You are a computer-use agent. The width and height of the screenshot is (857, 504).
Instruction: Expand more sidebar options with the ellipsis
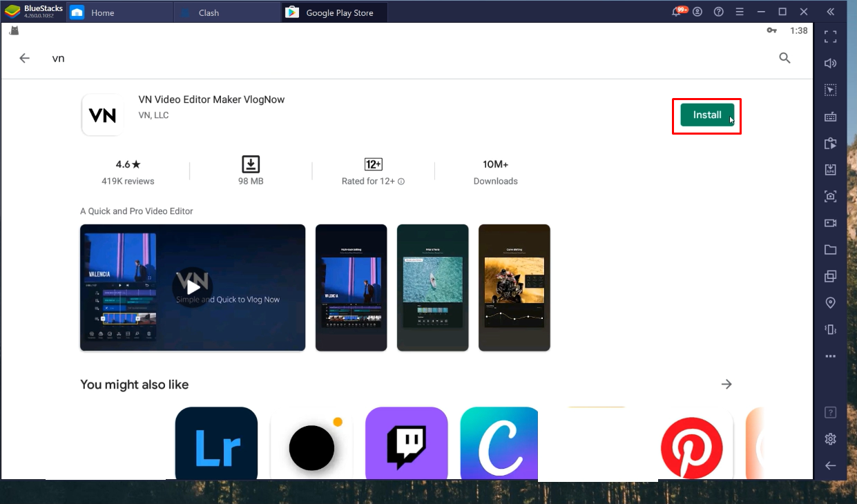830,356
